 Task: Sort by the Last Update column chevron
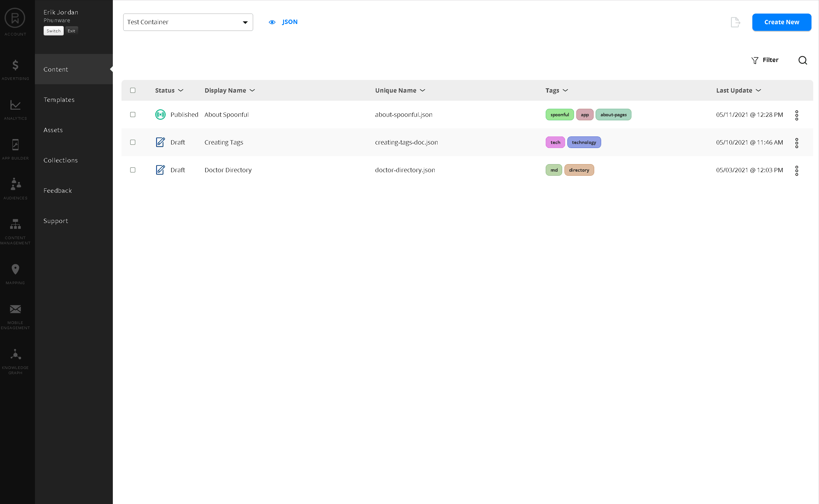click(x=758, y=90)
